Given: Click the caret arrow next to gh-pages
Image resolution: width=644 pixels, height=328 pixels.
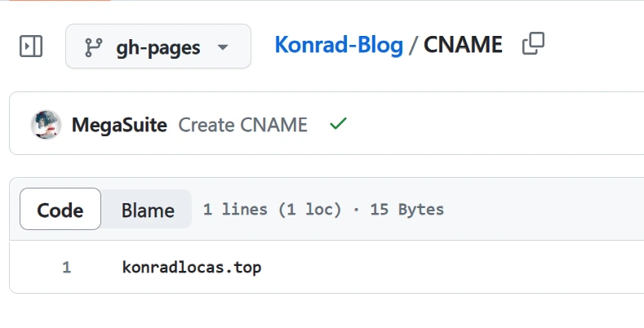Looking at the screenshot, I should [223, 47].
